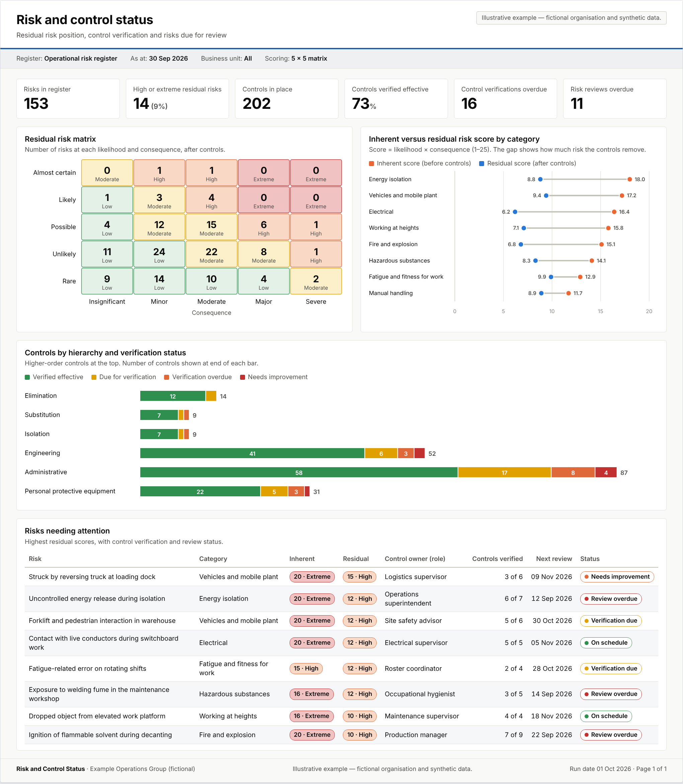Select 'Struck by reversing truck at loading dock'
The image size is (683, 784).
point(92,577)
